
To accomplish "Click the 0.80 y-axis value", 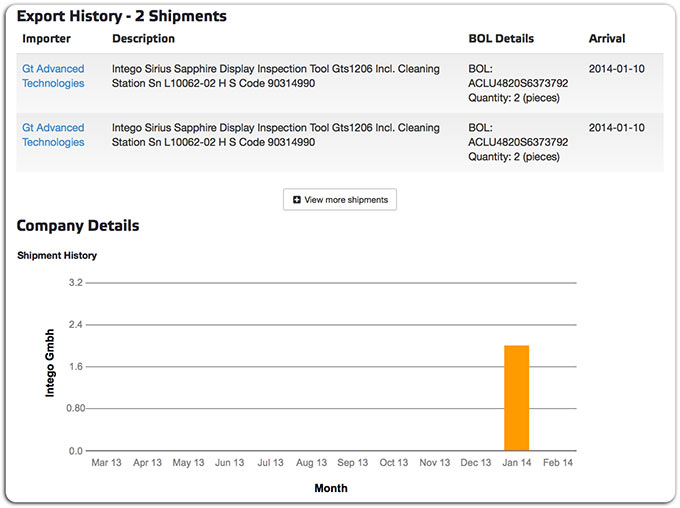I will (x=75, y=409).
